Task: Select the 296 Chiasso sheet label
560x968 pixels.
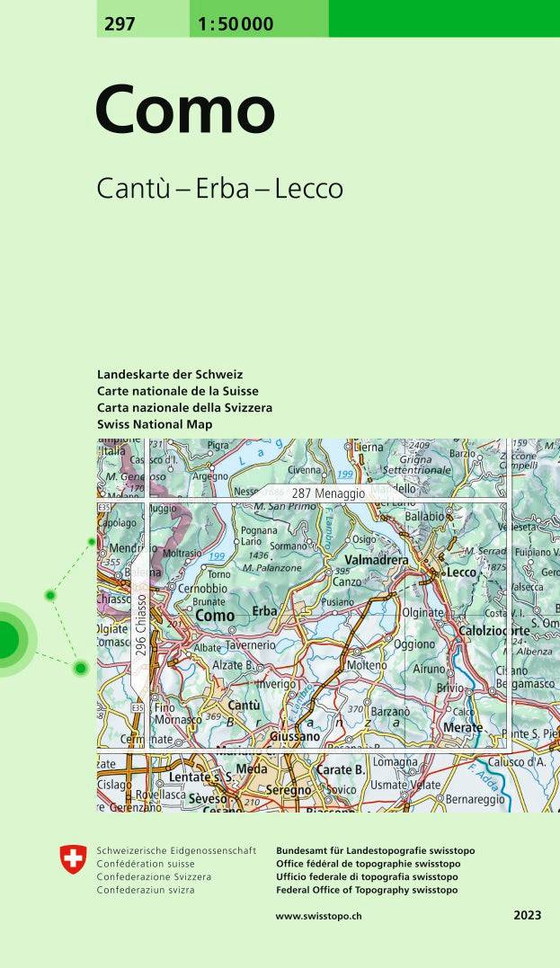Action: [139, 640]
